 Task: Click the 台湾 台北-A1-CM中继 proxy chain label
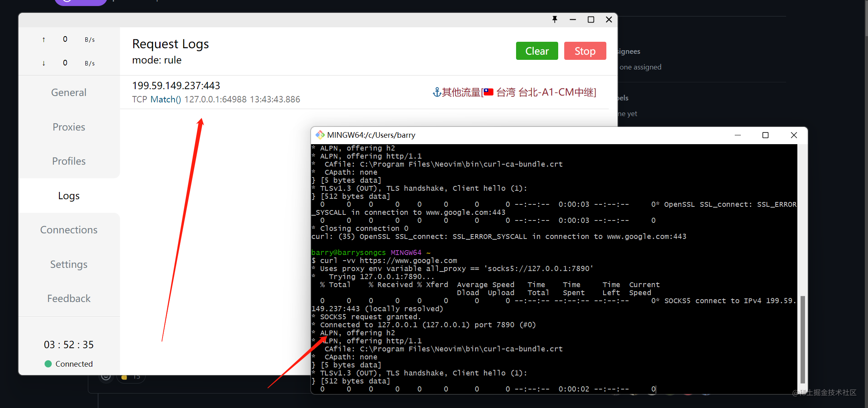[x=514, y=92]
